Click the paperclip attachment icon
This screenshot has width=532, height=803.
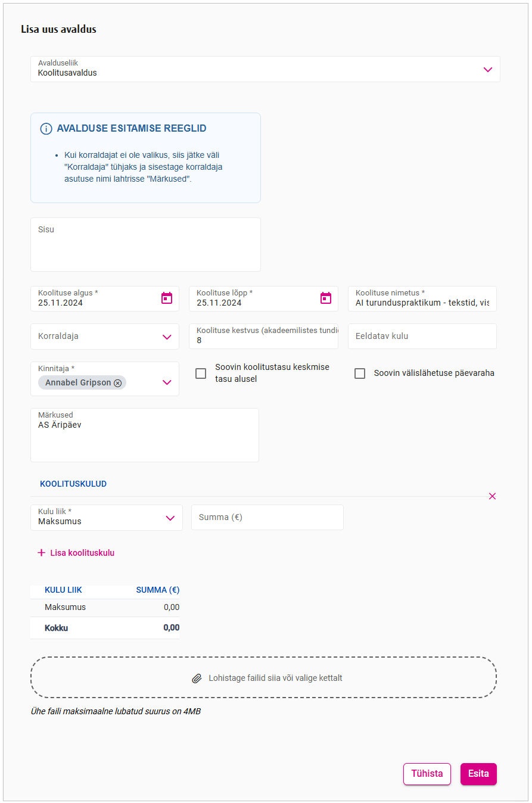(197, 678)
